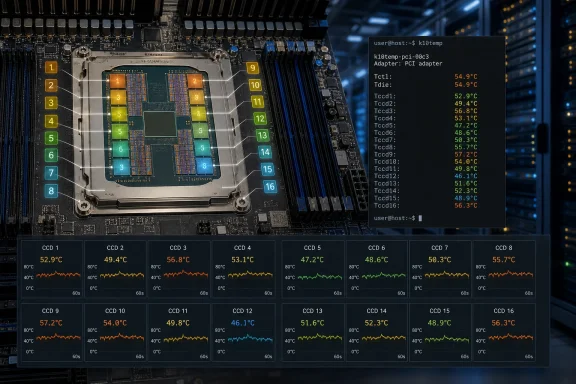
Task: Select the blue chiplet on the die
Action: [x=204, y=166]
